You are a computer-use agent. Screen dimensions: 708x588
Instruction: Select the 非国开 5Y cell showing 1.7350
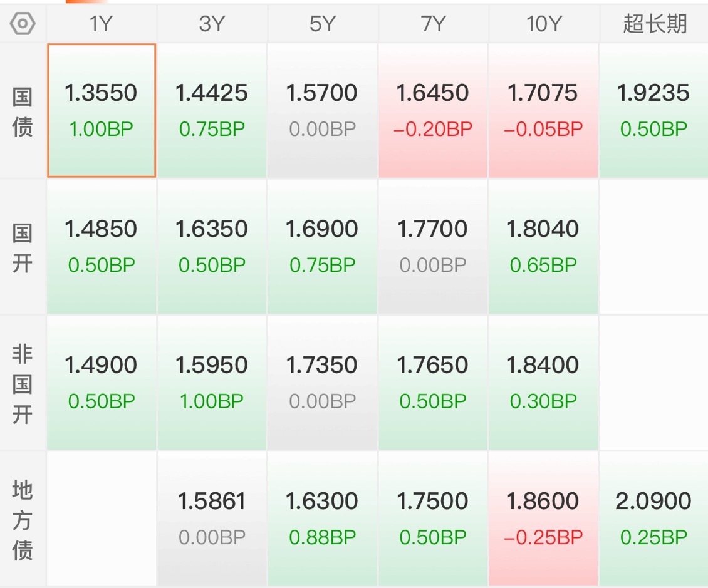click(x=323, y=383)
